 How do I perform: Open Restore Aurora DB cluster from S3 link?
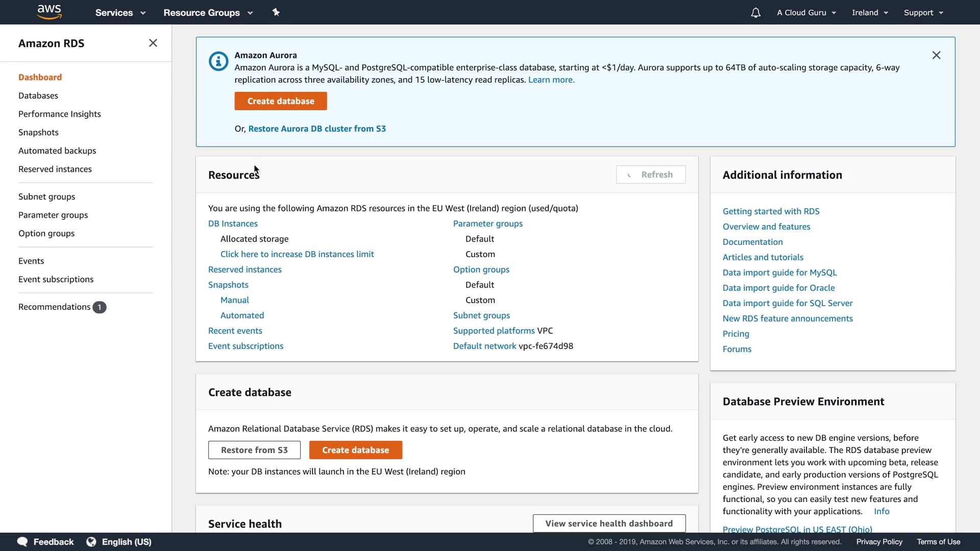pos(317,129)
